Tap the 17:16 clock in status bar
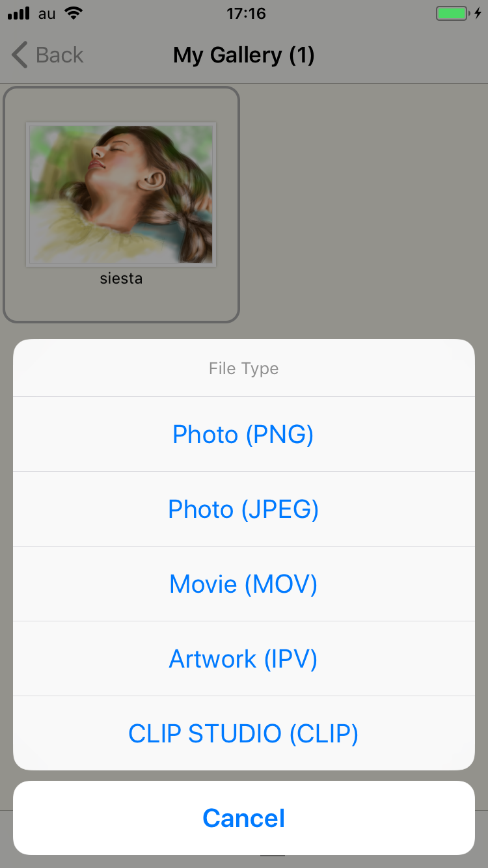 (x=245, y=14)
